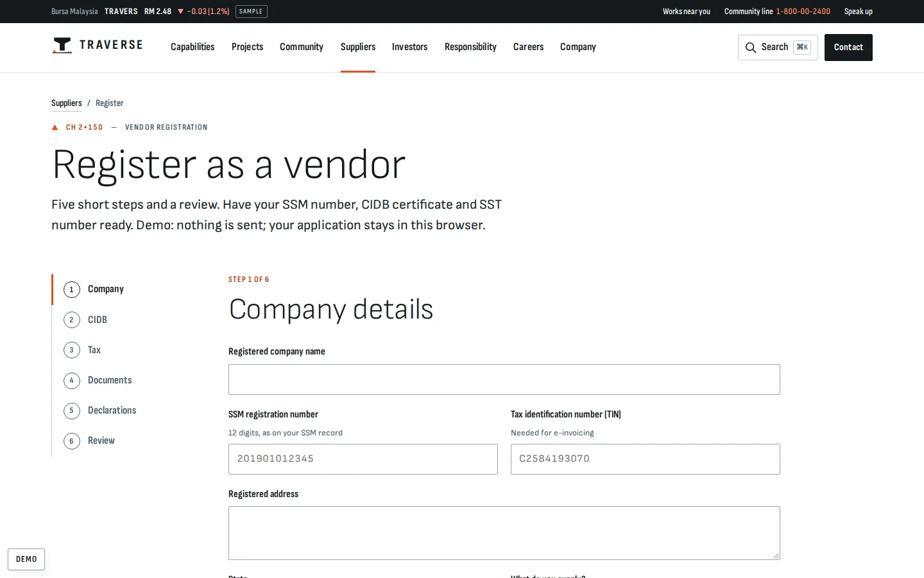The height and width of the screenshot is (578, 924).
Task: Open the Community nav item
Action: tap(302, 47)
